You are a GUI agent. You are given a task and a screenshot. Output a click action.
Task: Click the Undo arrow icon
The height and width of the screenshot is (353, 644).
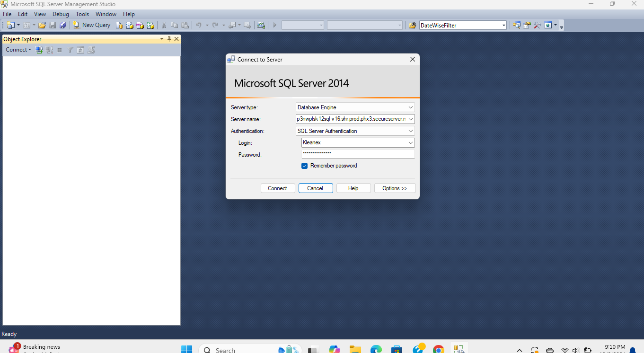click(199, 25)
